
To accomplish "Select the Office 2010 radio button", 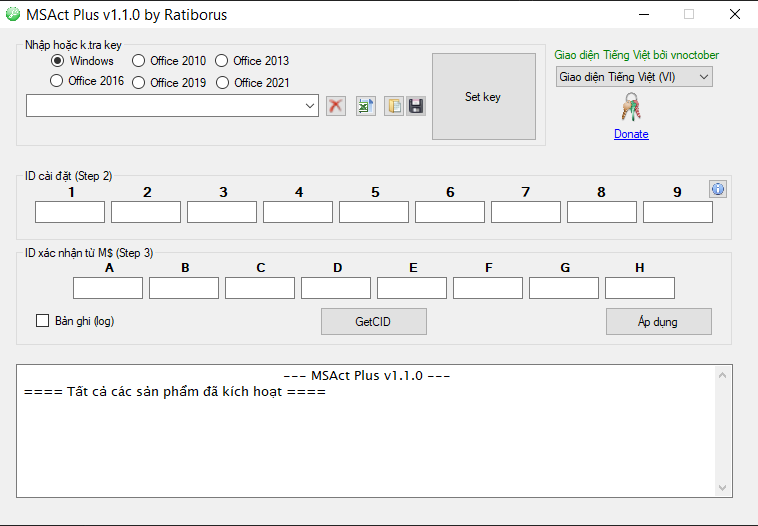I will tap(169, 61).
